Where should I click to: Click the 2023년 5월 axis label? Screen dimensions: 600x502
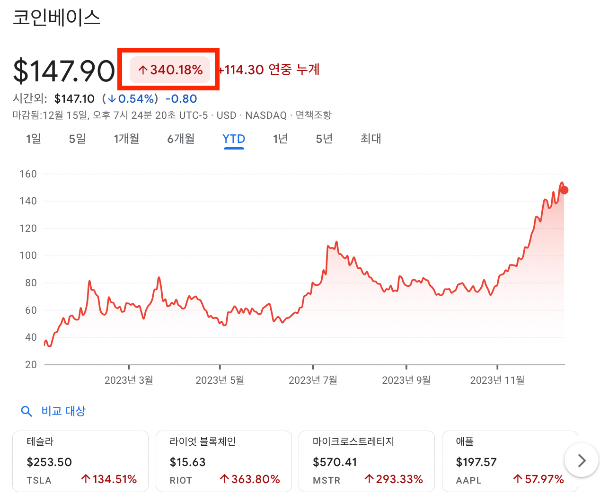pyautogui.click(x=220, y=380)
